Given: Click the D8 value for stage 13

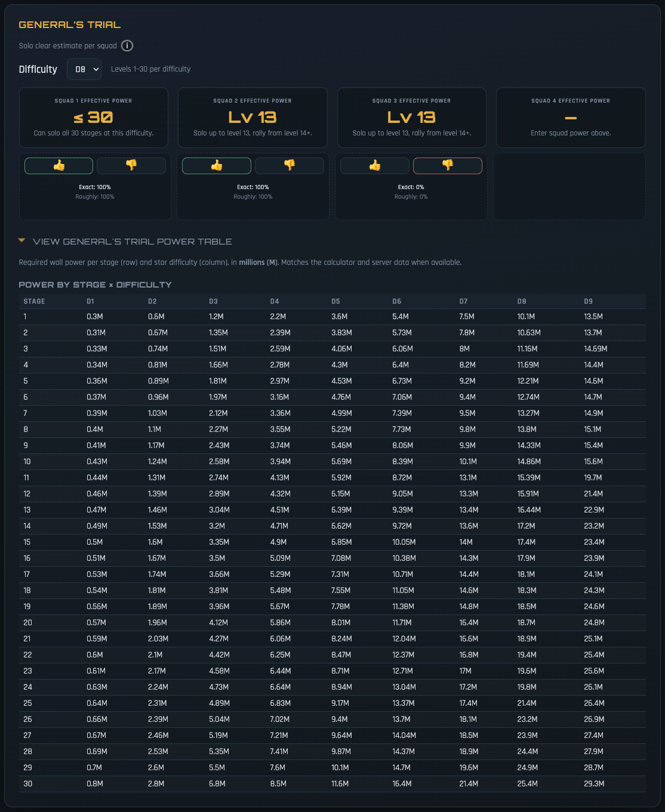Looking at the screenshot, I should 529,510.
